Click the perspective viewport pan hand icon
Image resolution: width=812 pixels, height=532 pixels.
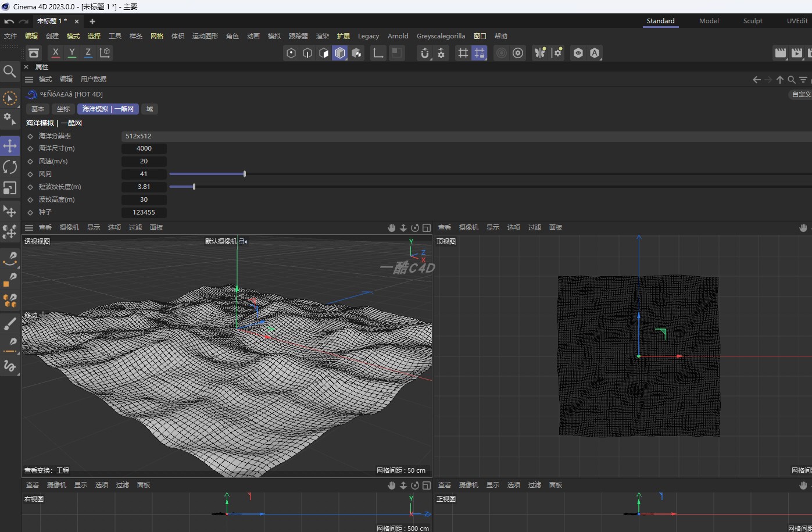click(x=392, y=227)
